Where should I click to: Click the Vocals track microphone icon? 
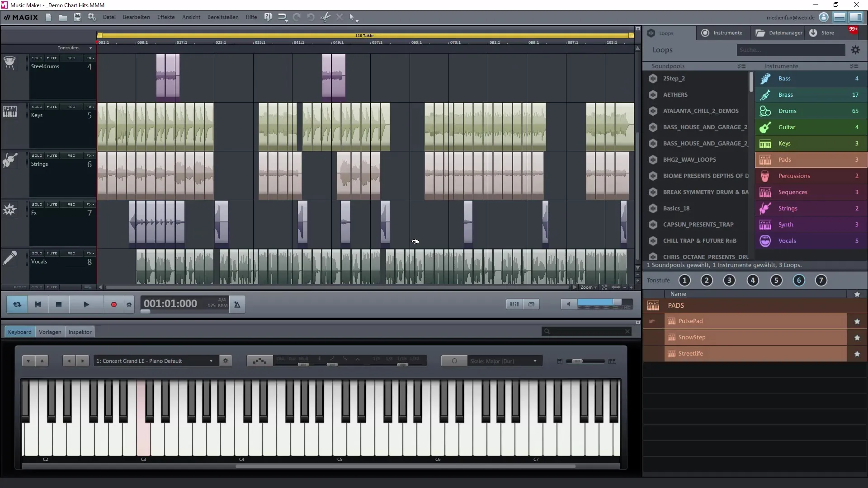click(x=9, y=258)
